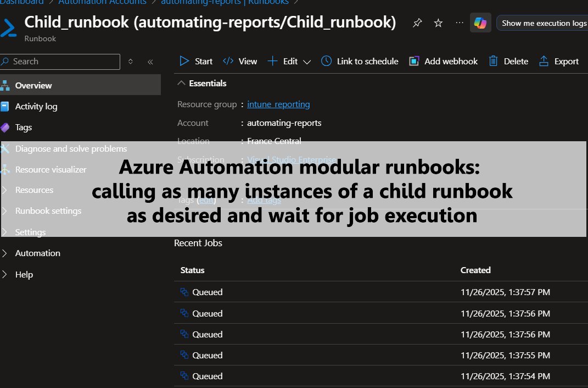Click the 11/26/2025, 1:37:57 PM timestamp
This screenshot has width=588, height=388.
(x=505, y=292)
